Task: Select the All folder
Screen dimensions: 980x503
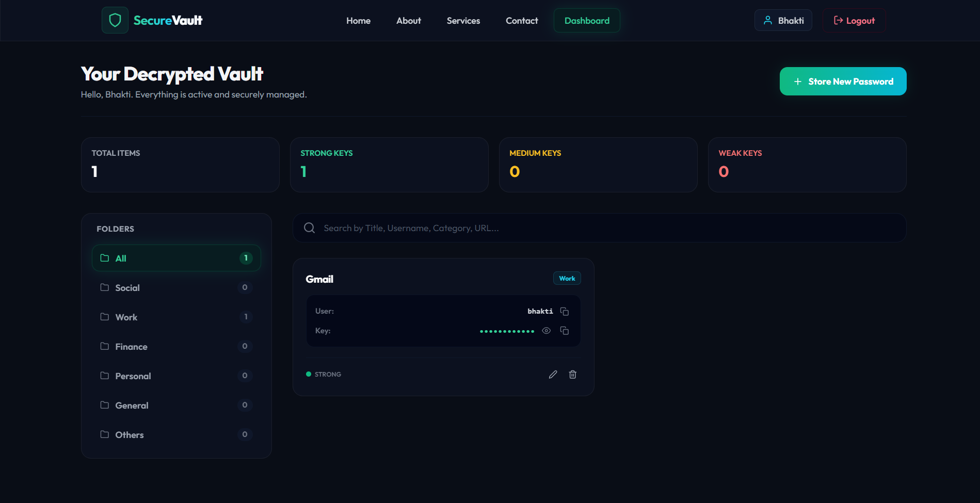Action: pos(176,258)
